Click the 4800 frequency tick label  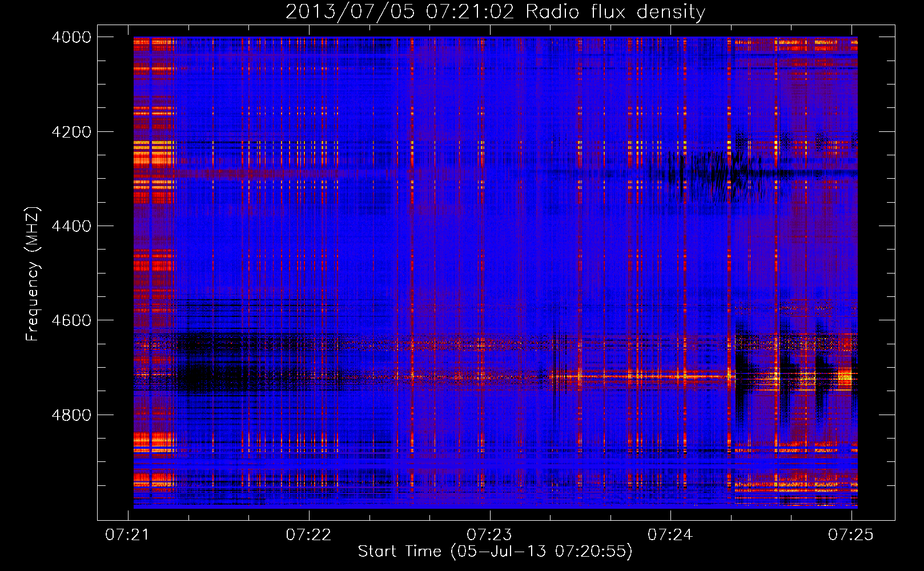tap(71, 415)
